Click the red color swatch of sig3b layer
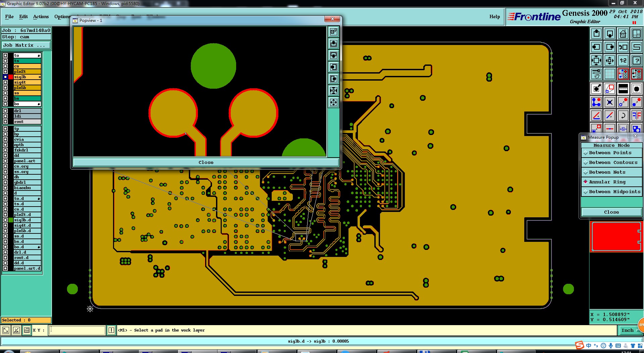Image resolution: width=644 pixels, height=353 pixels. (x=11, y=77)
